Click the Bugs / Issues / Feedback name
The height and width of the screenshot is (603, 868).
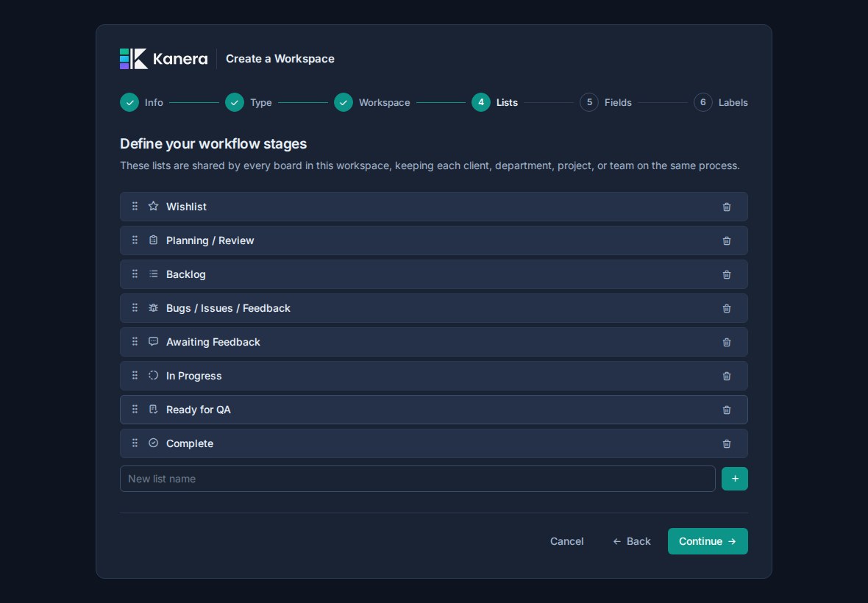click(x=228, y=308)
